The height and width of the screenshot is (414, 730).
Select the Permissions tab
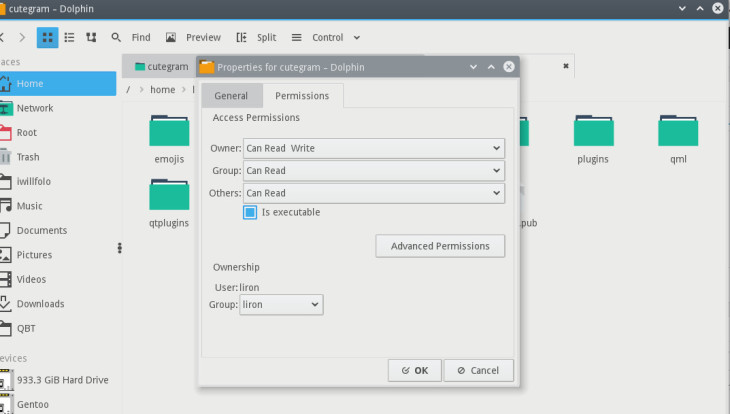[x=302, y=95]
